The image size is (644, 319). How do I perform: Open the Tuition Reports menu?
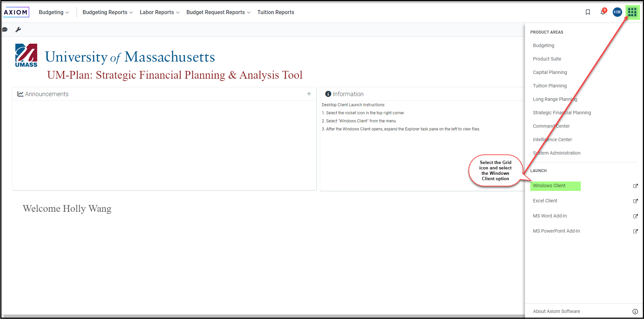[276, 12]
